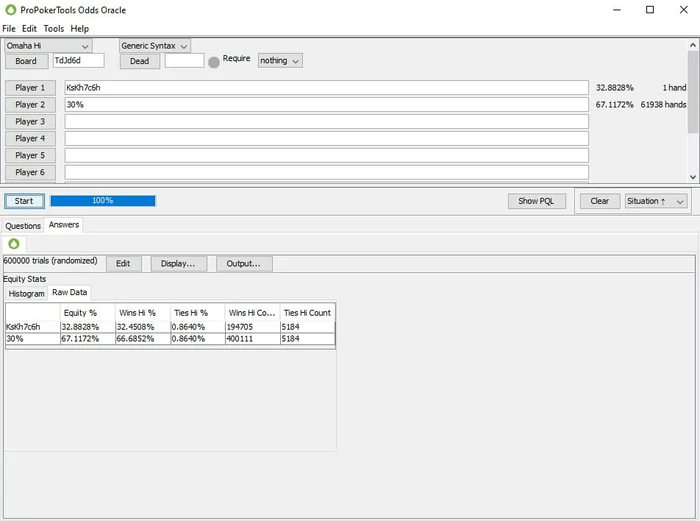
Task: Maximize the Odds Oracle window
Action: (650, 9)
